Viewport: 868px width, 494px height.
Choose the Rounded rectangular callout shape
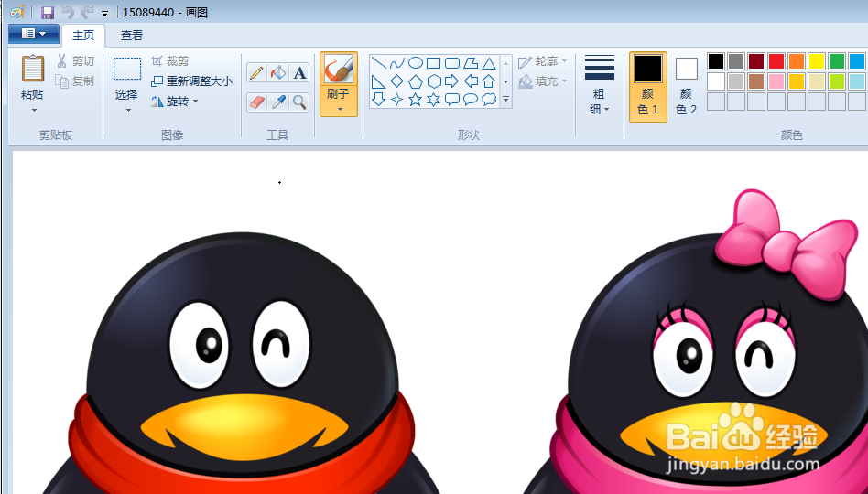452,100
